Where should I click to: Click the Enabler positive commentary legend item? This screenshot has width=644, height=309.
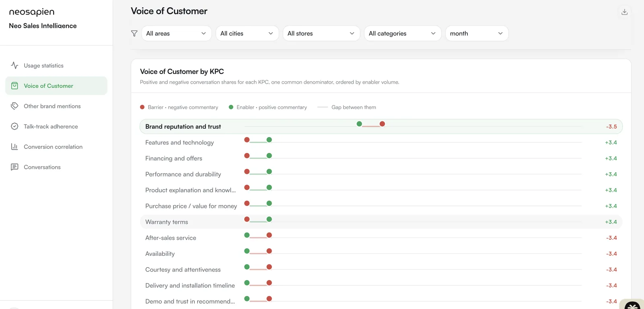click(268, 107)
